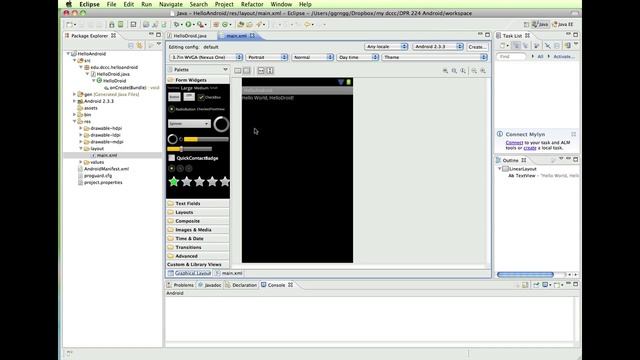Maximize the Package Explorer view

pos(159,35)
